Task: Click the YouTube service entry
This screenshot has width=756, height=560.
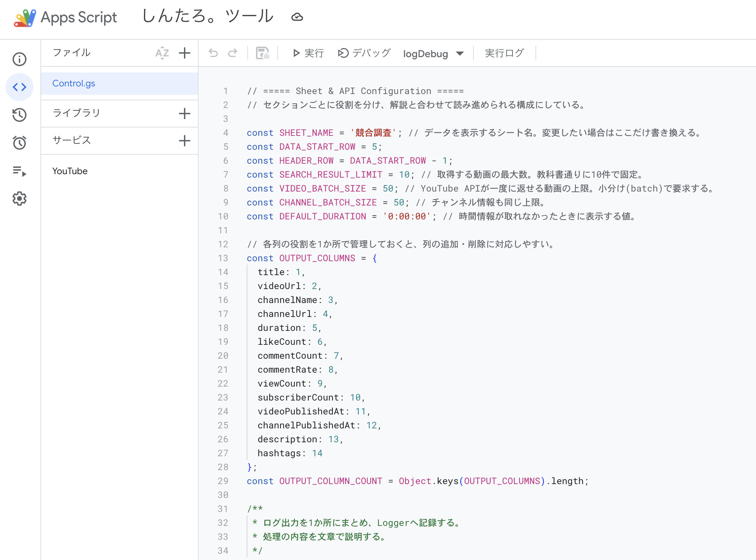Action: click(x=70, y=171)
